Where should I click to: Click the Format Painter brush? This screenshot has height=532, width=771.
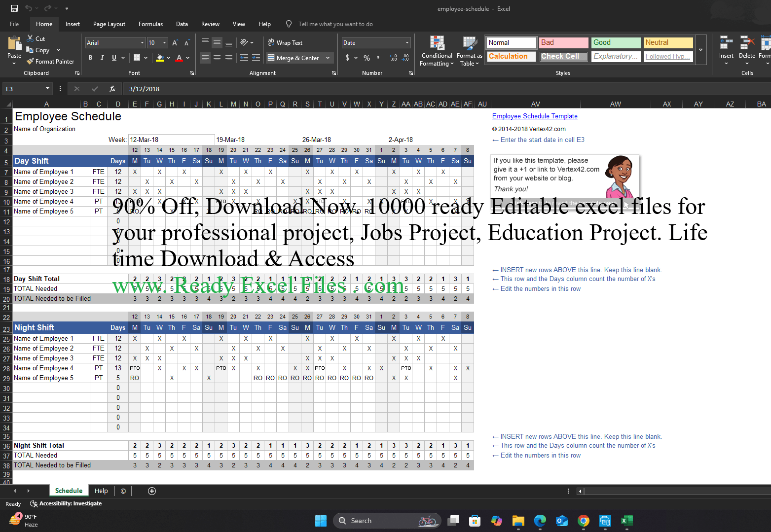tap(30, 61)
